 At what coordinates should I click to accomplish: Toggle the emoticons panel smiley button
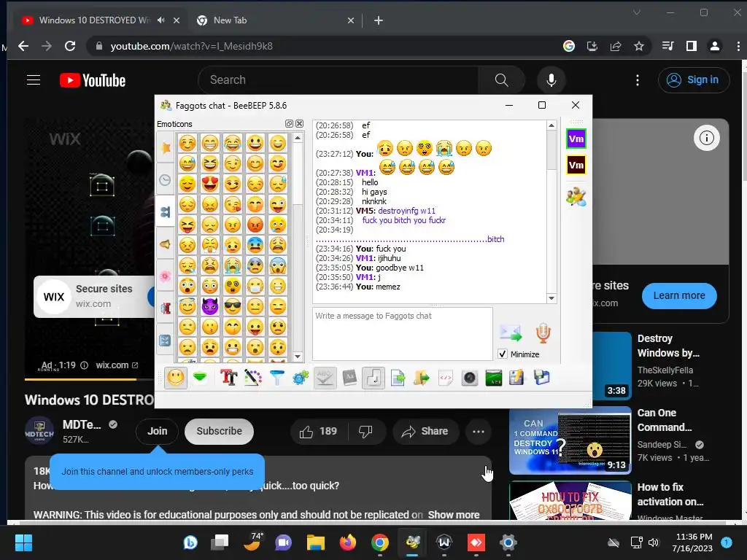click(x=176, y=378)
